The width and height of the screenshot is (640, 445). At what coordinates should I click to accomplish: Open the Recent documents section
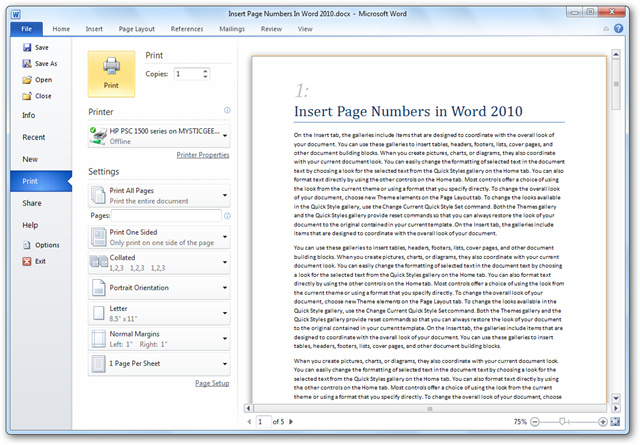pos(41,138)
